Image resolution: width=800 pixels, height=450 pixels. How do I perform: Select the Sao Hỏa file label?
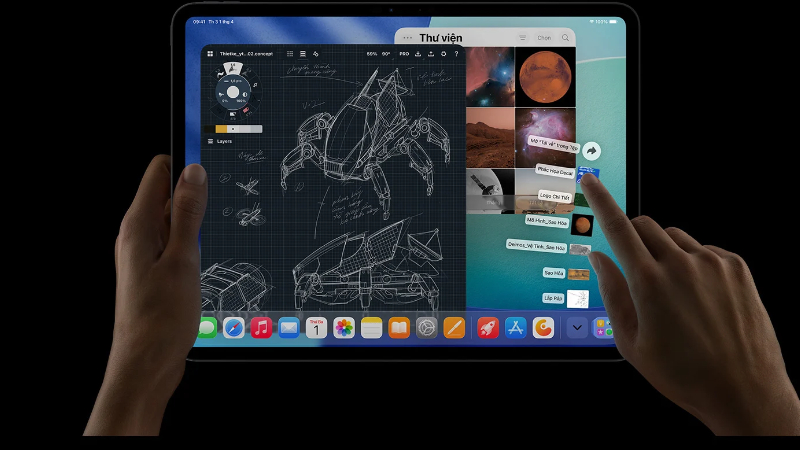click(554, 273)
